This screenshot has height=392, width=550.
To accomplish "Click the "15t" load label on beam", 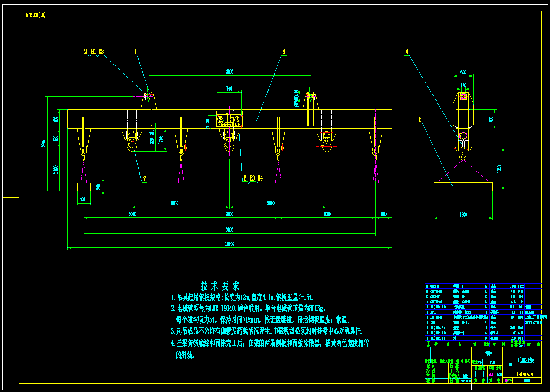I will 232,118.
